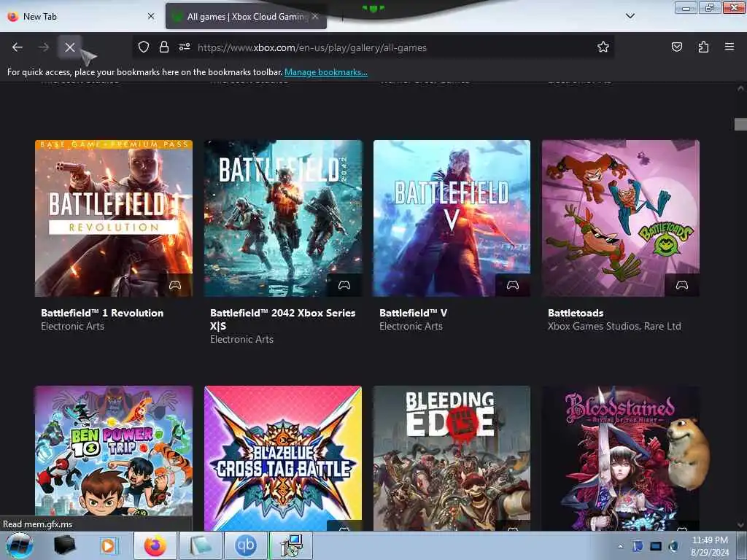The width and height of the screenshot is (747, 560).
Task: Open BlazBlue Cross Tag Battle cover art
Action: [x=283, y=458]
